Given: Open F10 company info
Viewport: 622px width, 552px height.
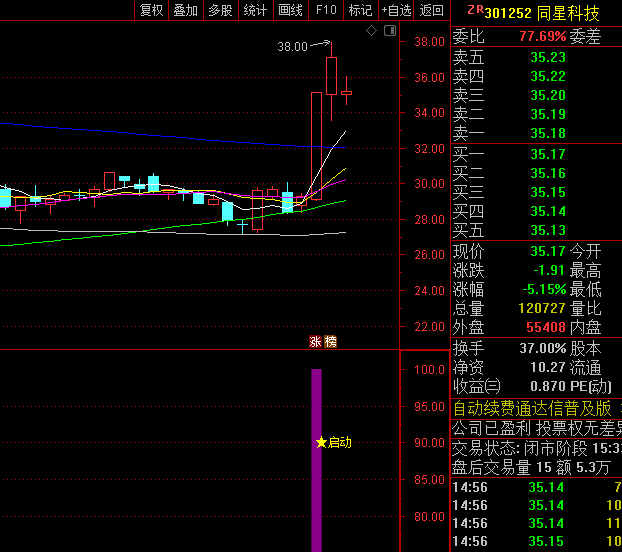Looking at the screenshot, I should pyautogui.click(x=326, y=10).
